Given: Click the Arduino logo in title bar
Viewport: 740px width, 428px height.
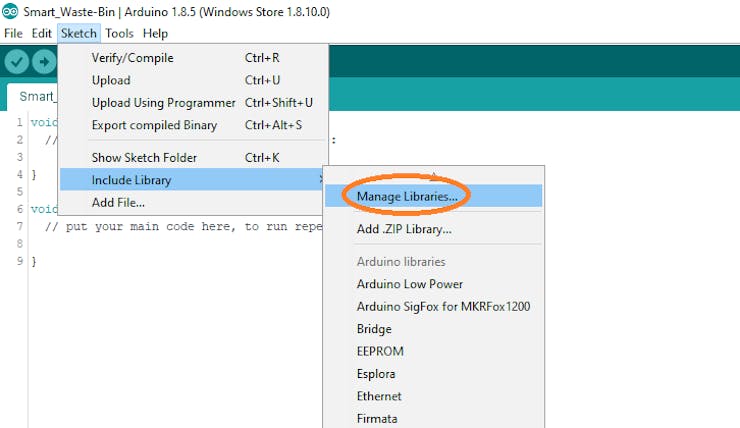Looking at the screenshot, I should (x=10, y=11).
